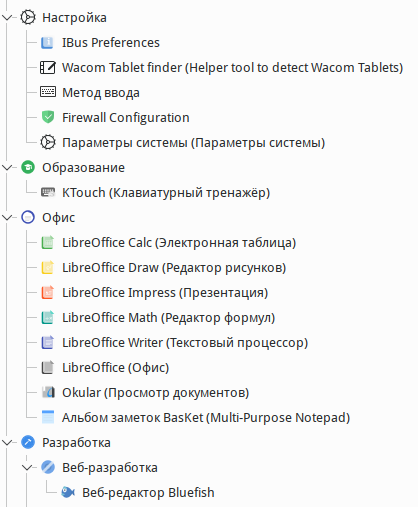This screenshot has height=507, width=418.
Task: Select the Метод ввода entry
Action: coord(101,93)
